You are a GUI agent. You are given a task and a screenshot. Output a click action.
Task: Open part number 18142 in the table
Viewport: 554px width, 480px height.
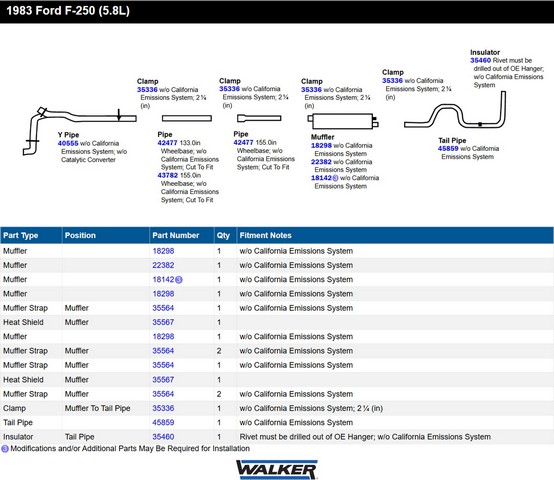coord(163,280)
